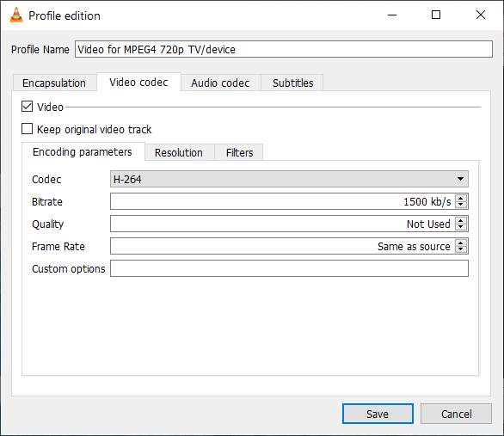
Task: Open the Audio codec tab
Action: coord(220,83)
